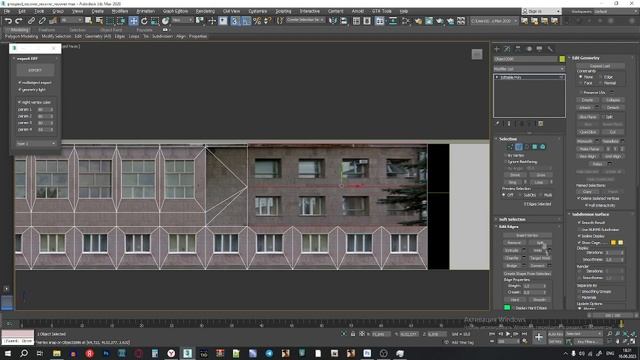Toggle Use NURMS Subdivision checkbox

pyautogui.click(x=579, y=229)
